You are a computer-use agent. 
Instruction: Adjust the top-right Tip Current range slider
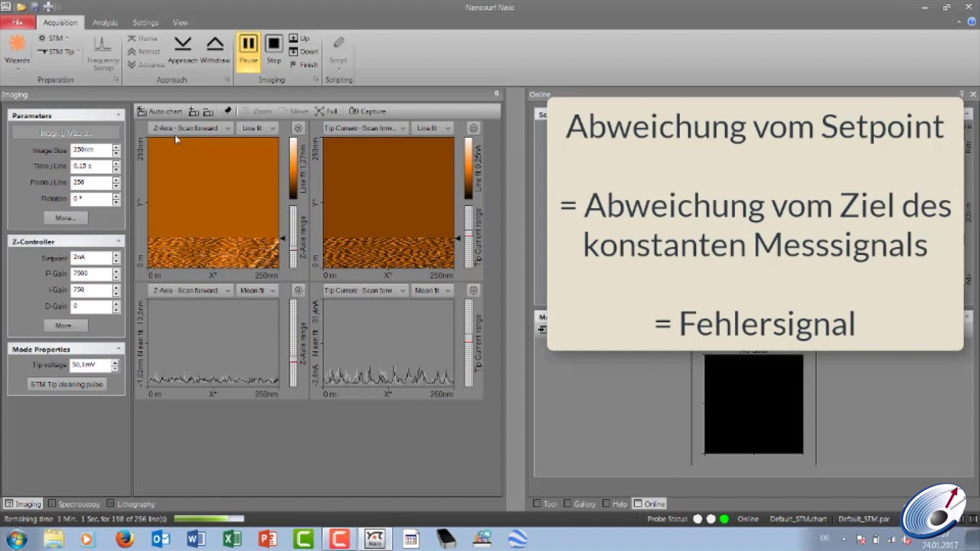[x=469, y=237]
